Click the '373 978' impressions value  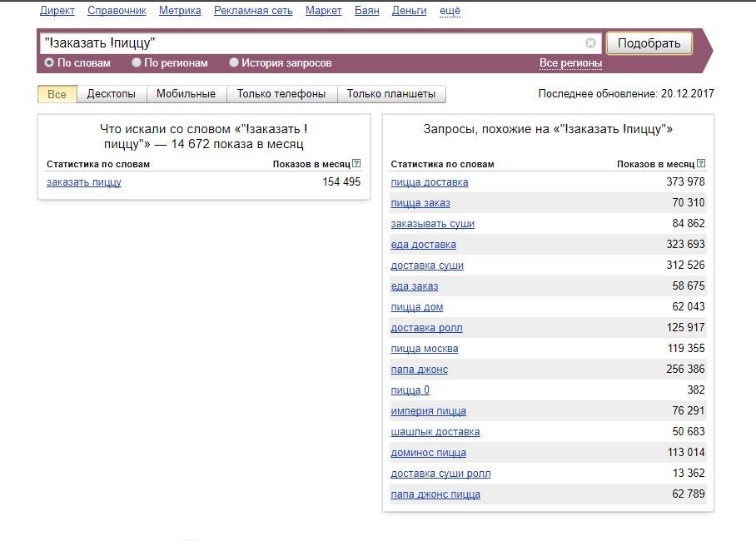click(x=685, y=181)
